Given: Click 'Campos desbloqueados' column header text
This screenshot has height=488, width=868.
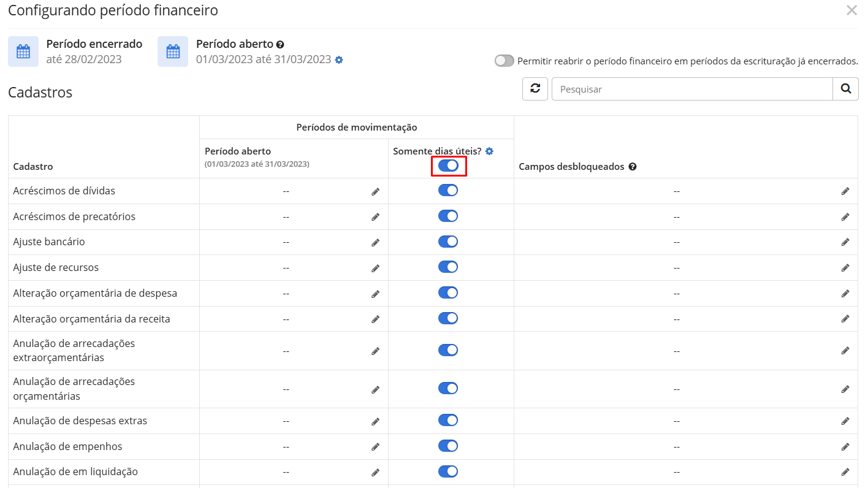Looking at the screenshot, I should [571, 167].
